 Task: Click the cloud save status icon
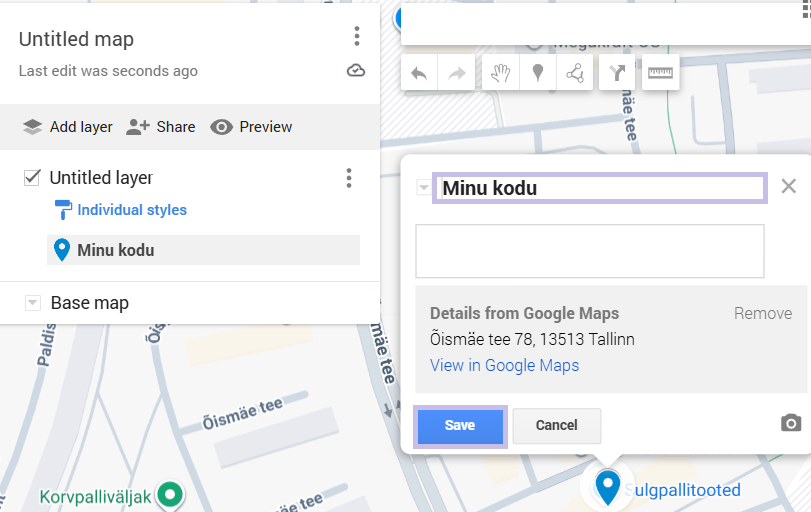point(356,70)
